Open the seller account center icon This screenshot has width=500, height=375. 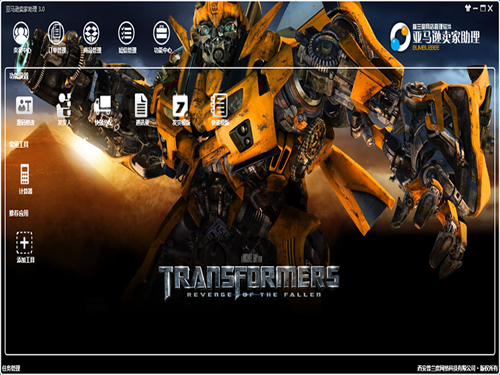tap(21, 34)
